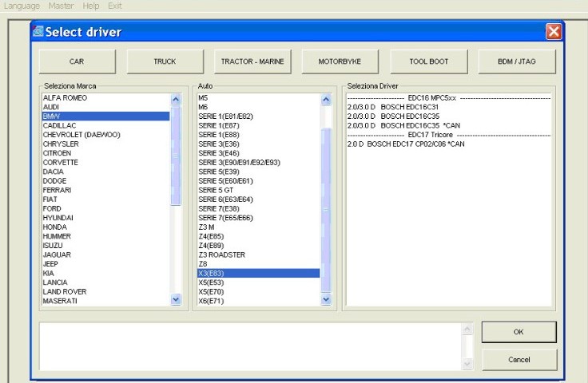The image size is (588, 383).
Task: Select CORVETTE in brand list
Action: 105,163
